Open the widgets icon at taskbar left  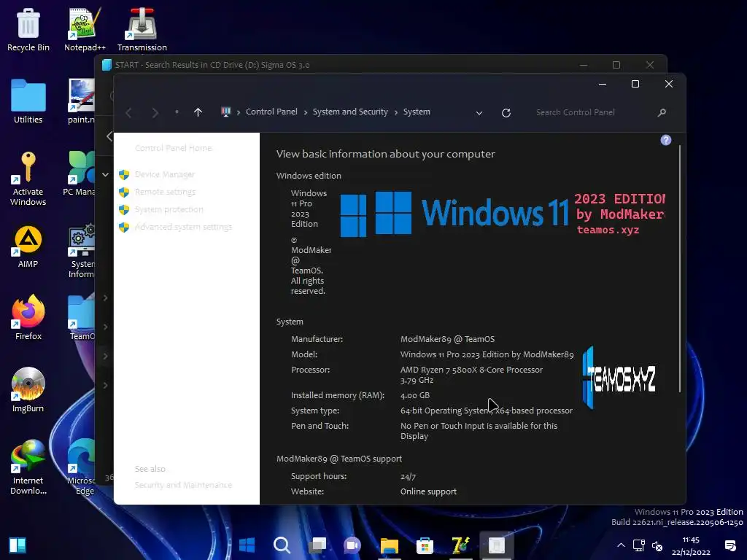[x=18, y=545]
